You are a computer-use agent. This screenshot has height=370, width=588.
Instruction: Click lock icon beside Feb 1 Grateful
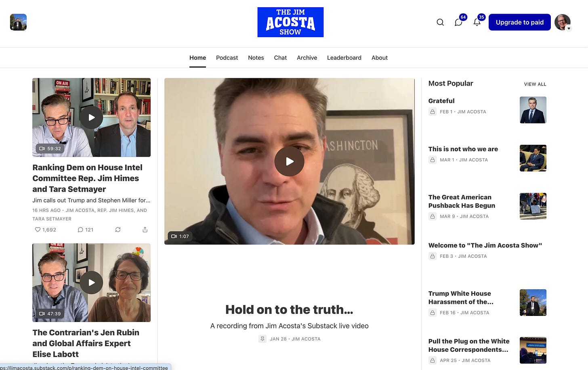point(433,112)
